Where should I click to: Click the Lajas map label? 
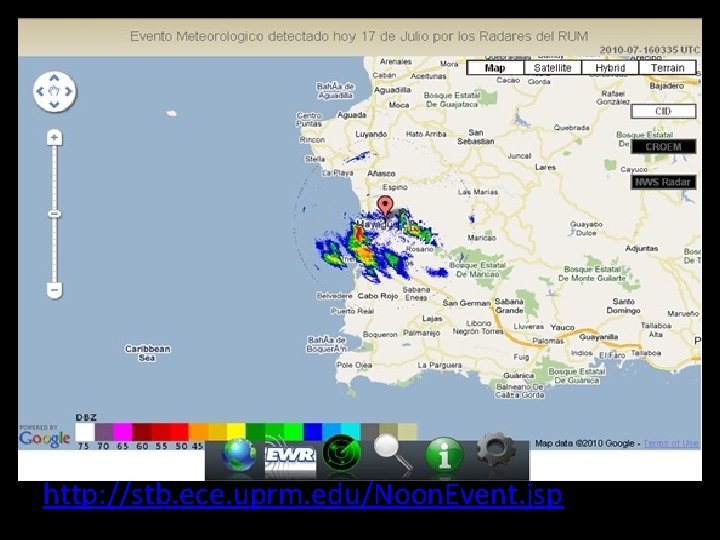tap(432, 318)
